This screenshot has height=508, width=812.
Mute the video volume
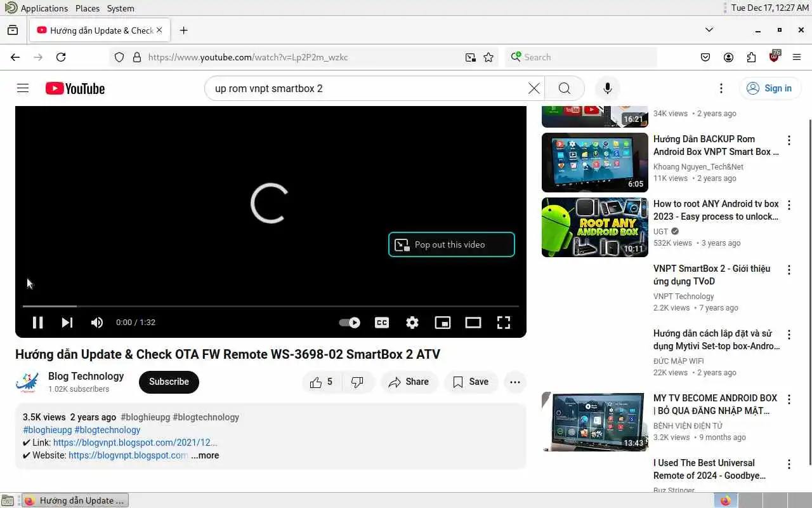[x=96, y=323]
